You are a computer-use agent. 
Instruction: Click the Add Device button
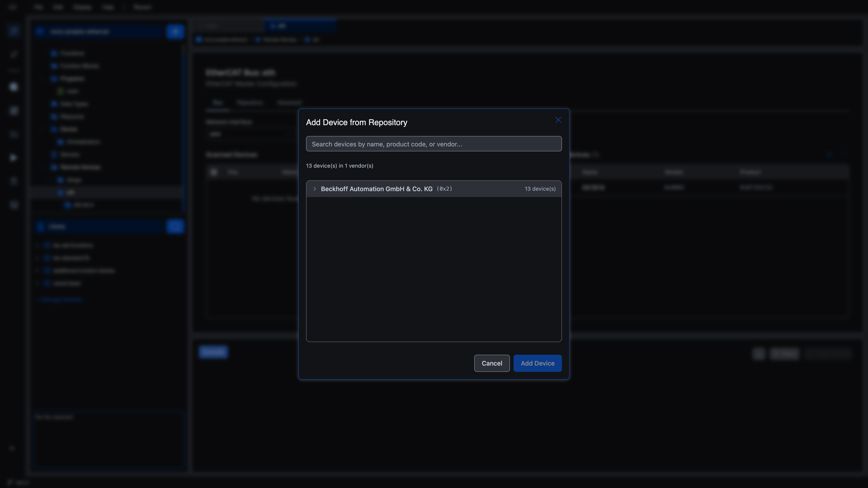point(538,363)
